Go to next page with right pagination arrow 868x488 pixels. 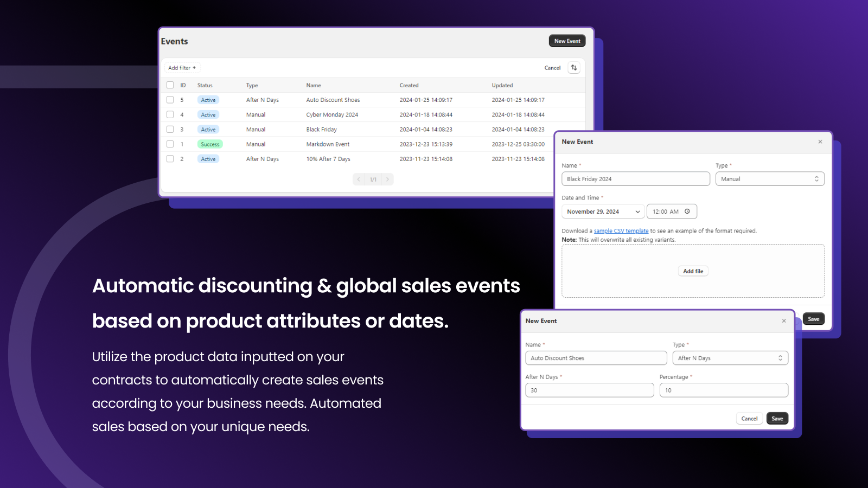coord(387,179)
